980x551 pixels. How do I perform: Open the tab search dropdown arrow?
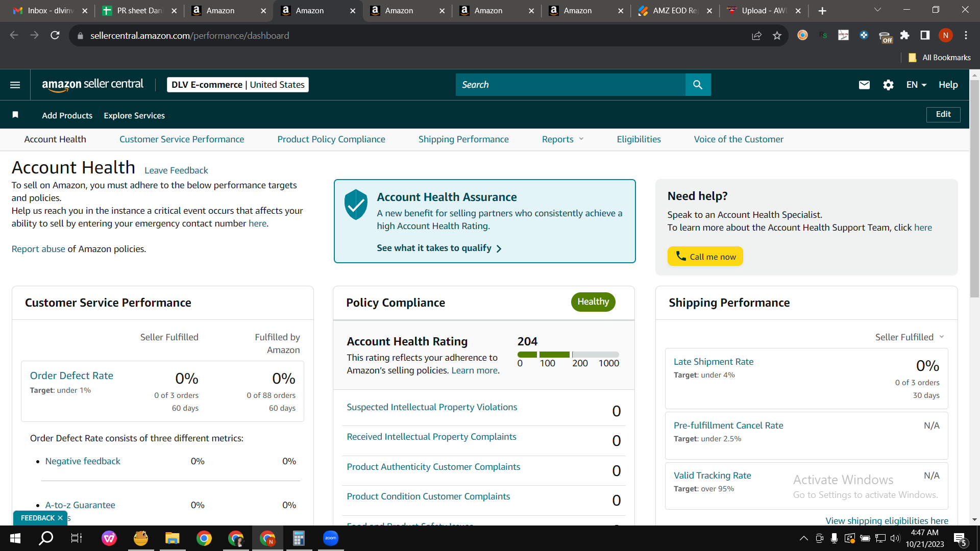877,10
